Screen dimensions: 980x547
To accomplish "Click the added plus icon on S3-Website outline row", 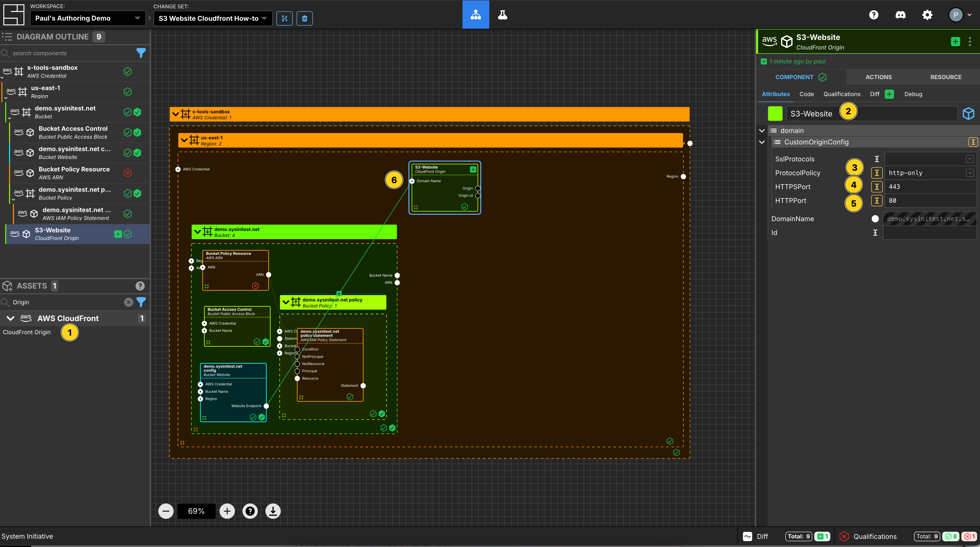I will (118, 234).
